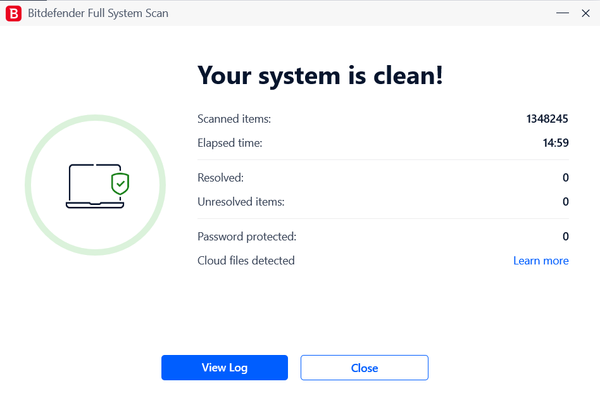Screen dimensions: 600x396
Task: Click the 'Cloud files detected' text
Action: [246, 261]
